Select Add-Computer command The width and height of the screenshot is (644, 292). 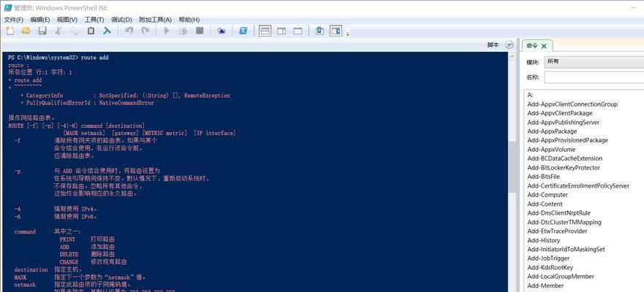tap(548, 195)
